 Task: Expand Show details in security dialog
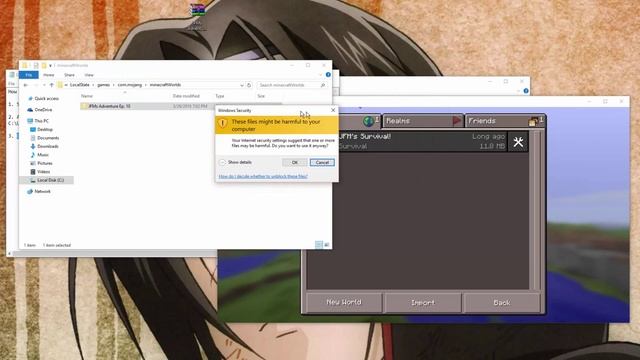(235, 162)
